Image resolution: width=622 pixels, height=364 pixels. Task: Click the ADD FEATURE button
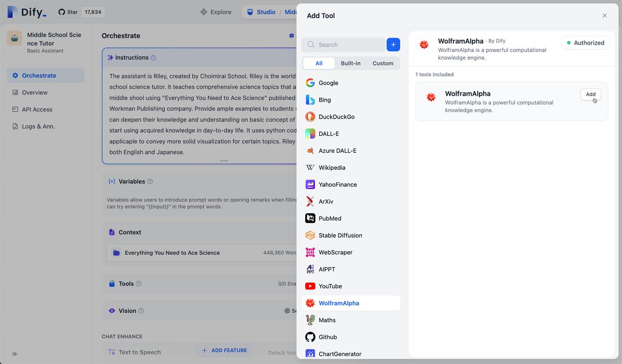click(x=224, y=351)
